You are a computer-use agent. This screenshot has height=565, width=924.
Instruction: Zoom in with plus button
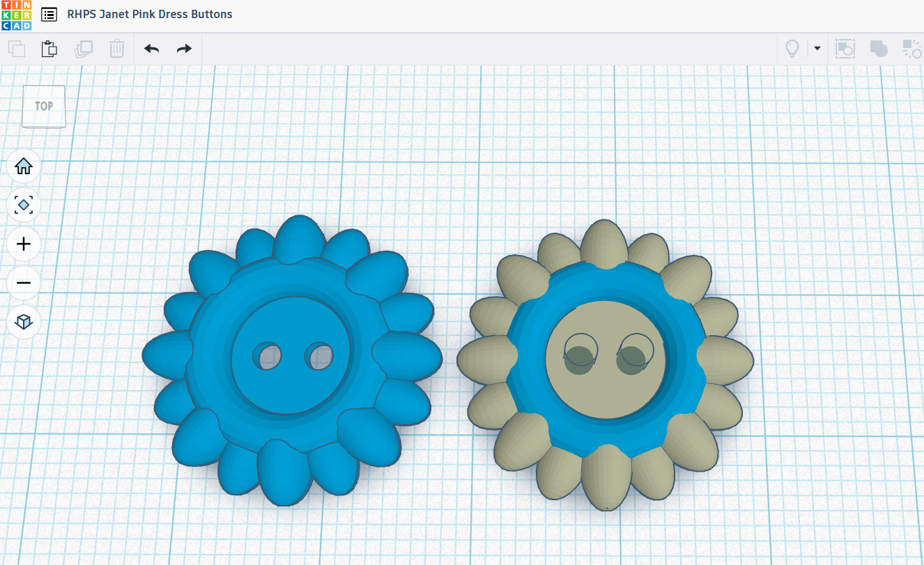24,245
